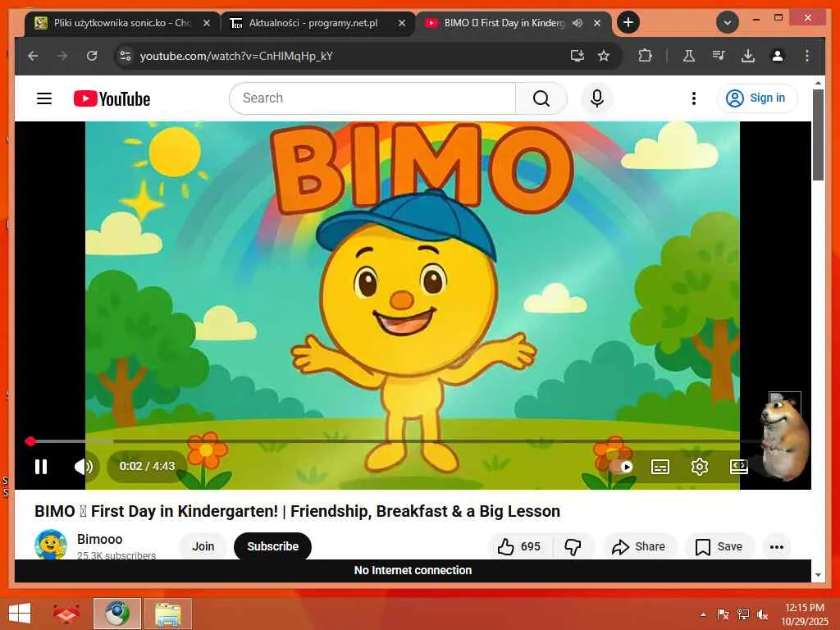Dislike this video
This screenshot has height=630, width=840.
click(573, 546)
